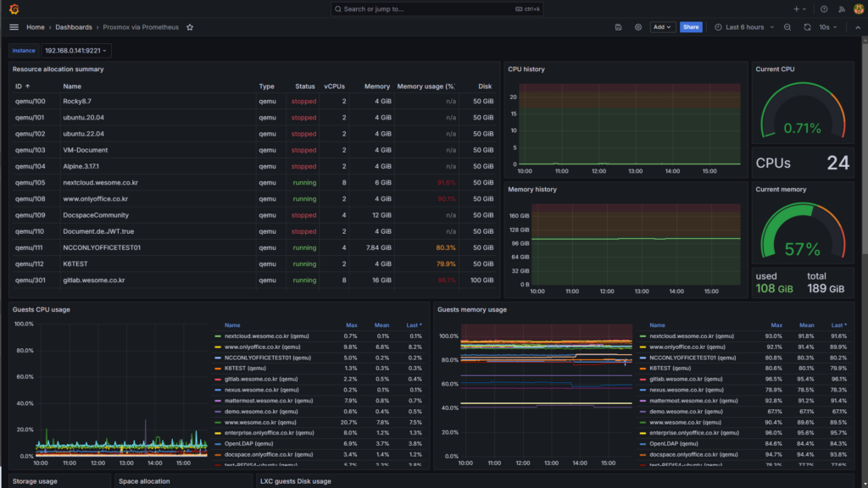Toggle demo.wesome.co.kr series in memory legend
Screen dimensions: 868x488
click(x=686, y=411)
